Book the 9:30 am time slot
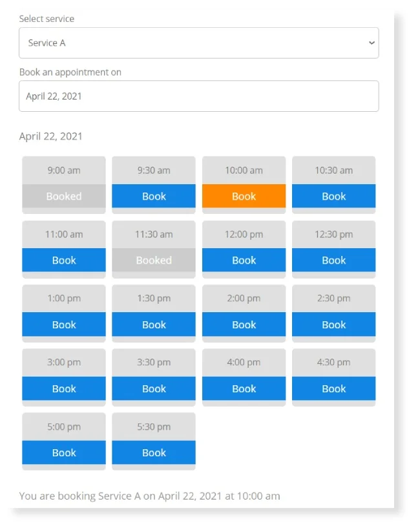 tap(154, 196)
